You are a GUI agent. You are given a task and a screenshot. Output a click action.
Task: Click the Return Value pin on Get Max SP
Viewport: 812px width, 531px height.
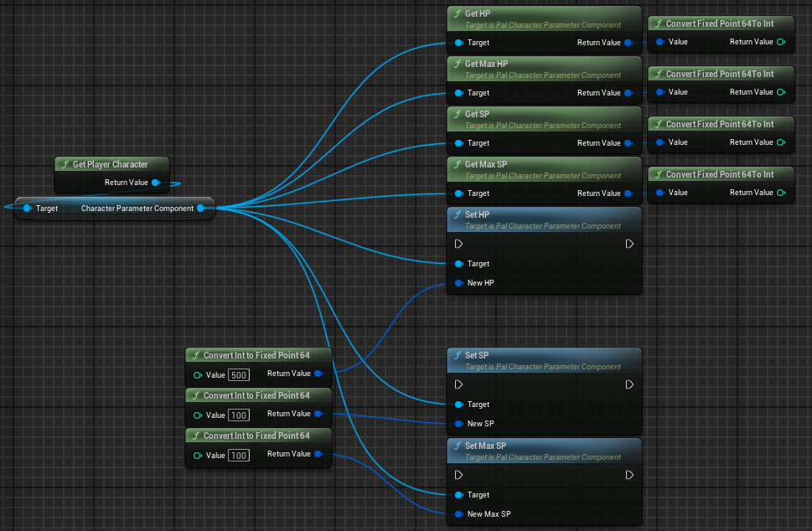click(628, 193)
